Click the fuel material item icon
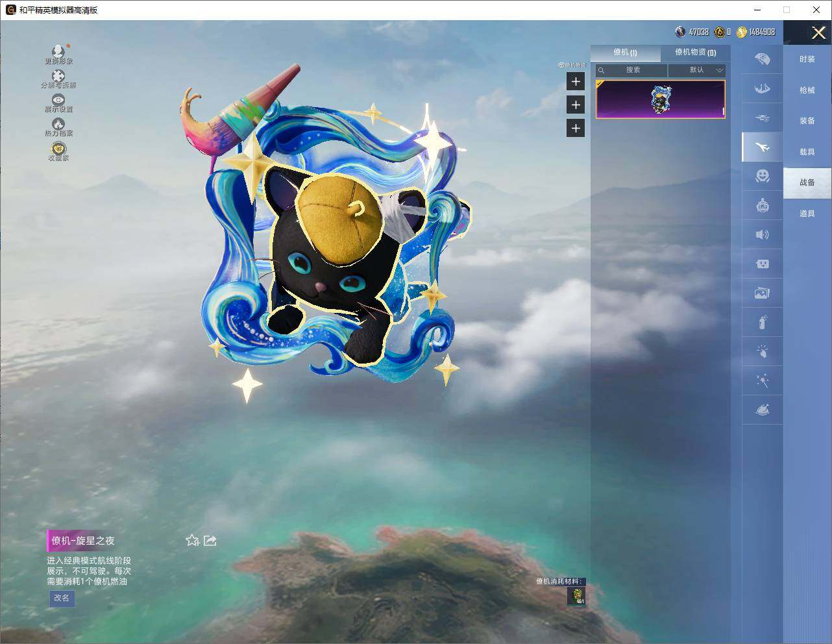 coord(576,596)
